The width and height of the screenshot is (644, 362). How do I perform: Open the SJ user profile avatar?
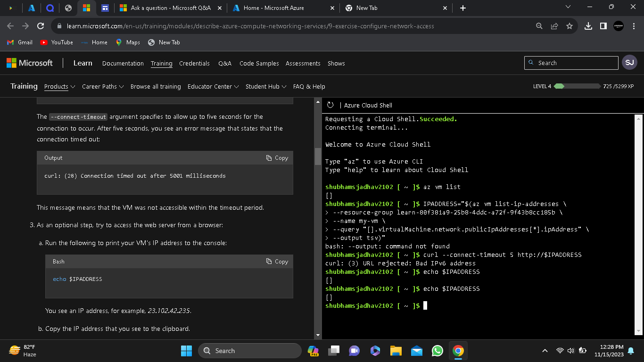coord(629,63)
